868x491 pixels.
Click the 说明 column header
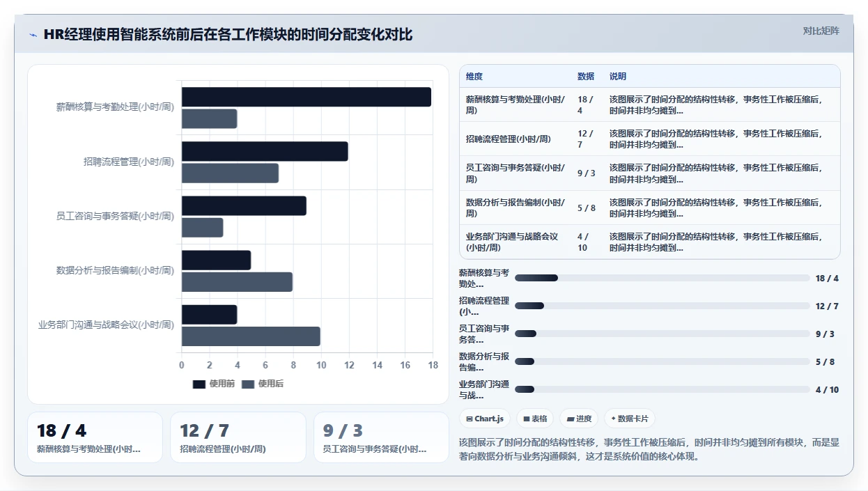[x=618, y=77]
